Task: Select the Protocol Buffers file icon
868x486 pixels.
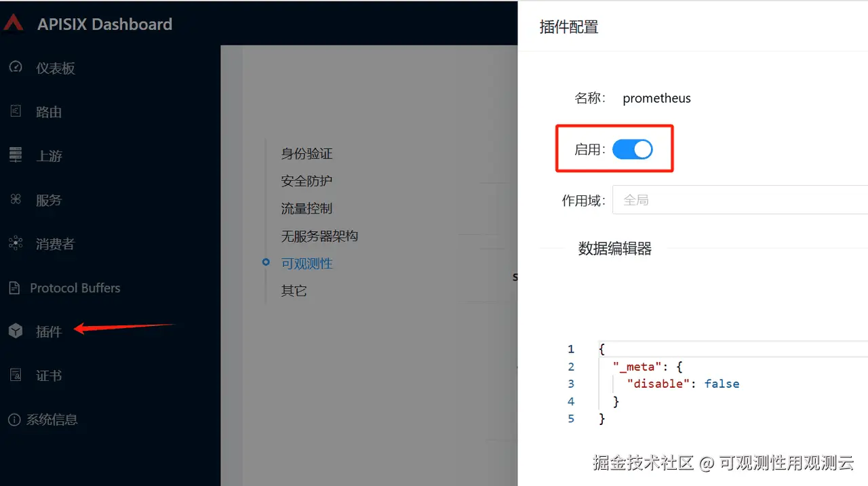Action: (x=14, y=288)
